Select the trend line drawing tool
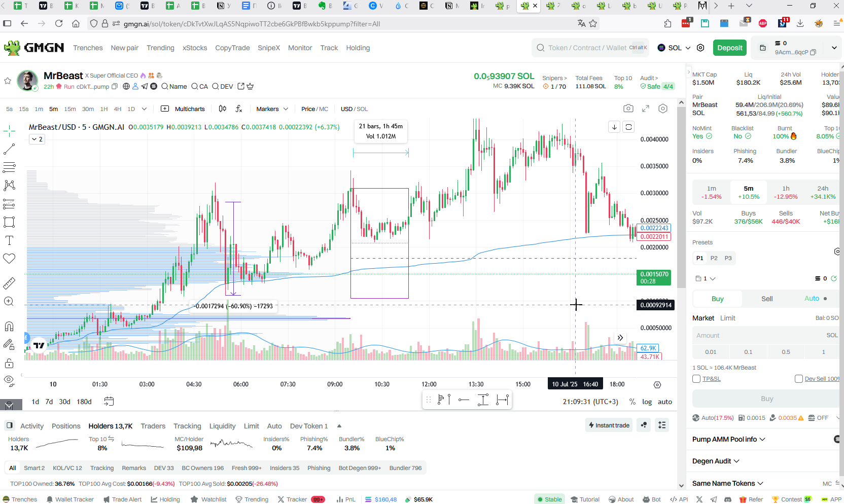The height and width of the screenshot is (504, 844). coord(9,149)
